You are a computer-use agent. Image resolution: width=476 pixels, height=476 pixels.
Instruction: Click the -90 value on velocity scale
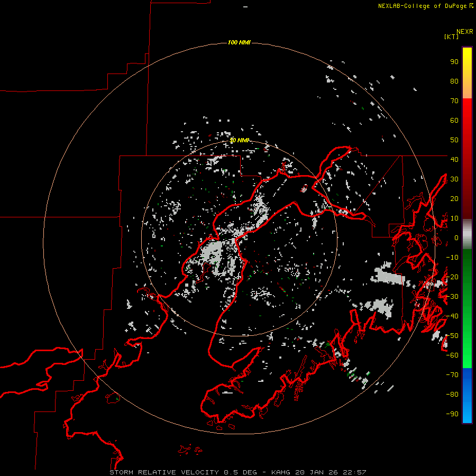tap(452, 414)
